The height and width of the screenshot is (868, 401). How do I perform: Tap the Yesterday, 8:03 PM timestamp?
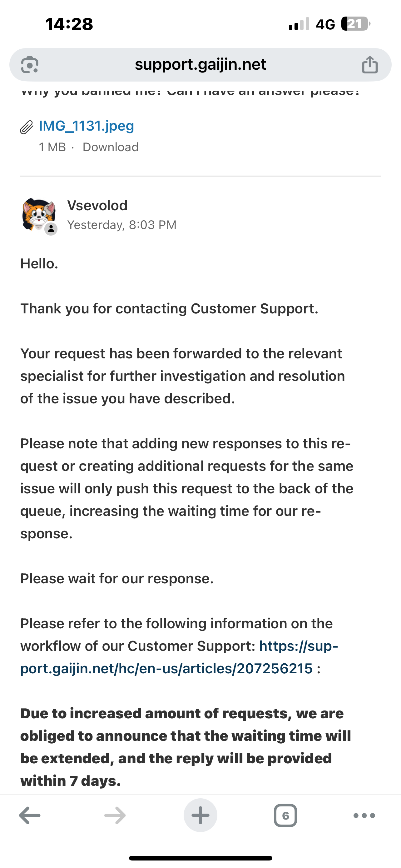(x=122, y=225)
